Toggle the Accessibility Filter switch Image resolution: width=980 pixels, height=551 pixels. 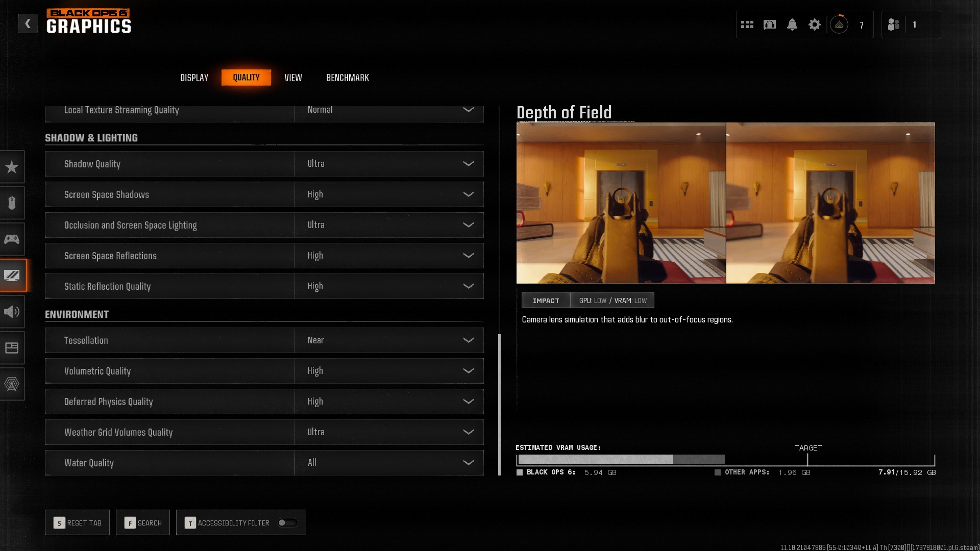pos(287,522)
